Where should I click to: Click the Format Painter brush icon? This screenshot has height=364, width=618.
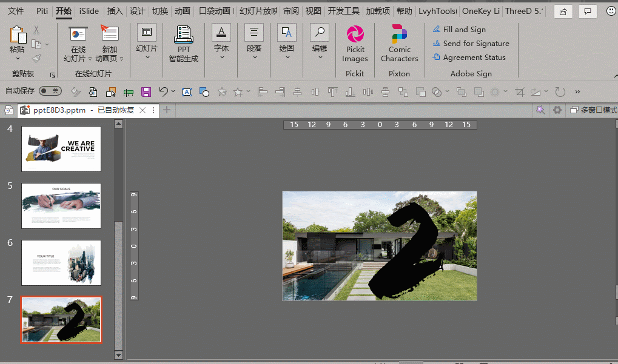36,58
